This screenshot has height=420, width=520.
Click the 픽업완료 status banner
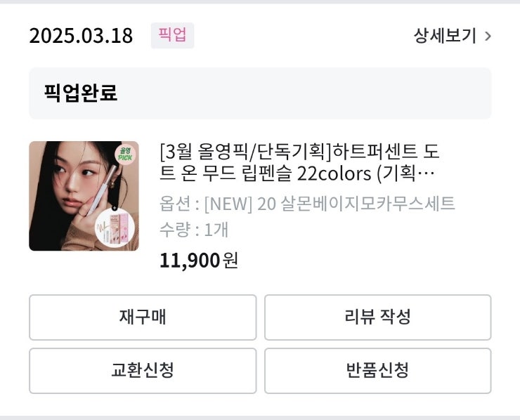click(260, 93)
